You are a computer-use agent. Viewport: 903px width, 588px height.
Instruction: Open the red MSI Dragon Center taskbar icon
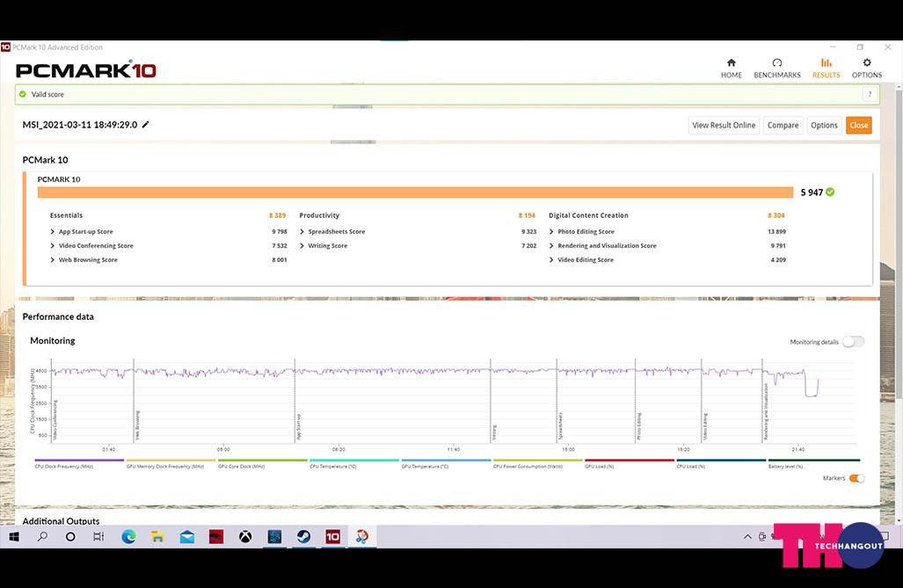click(x=216, y=537)
